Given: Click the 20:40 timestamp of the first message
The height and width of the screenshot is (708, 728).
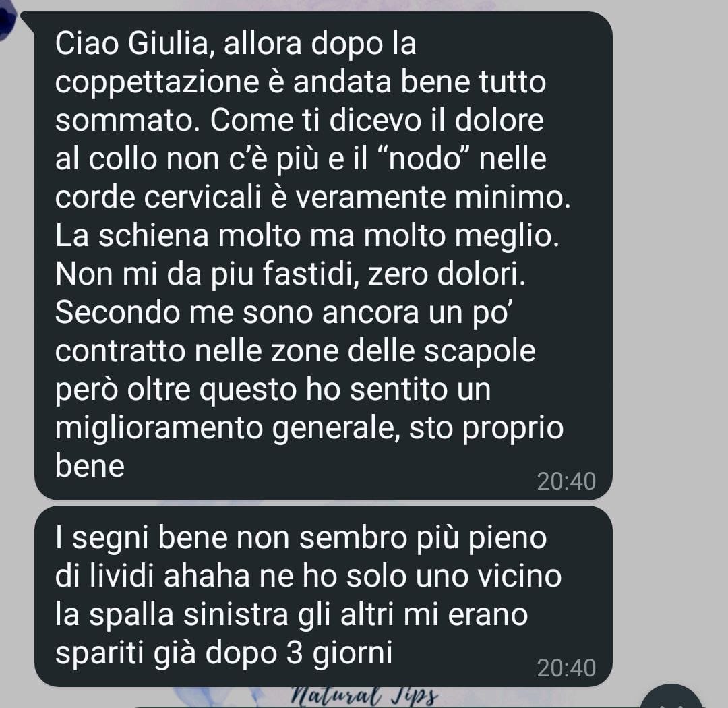Looking at the screenshot, I should 566,481.
